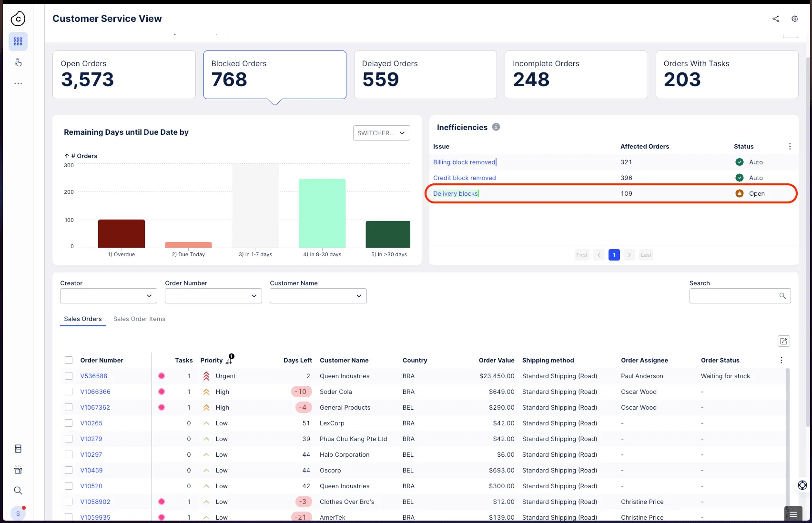Click the share icon in header
Viewport: 812px width, 523px height.
click(x=776, y=19)
